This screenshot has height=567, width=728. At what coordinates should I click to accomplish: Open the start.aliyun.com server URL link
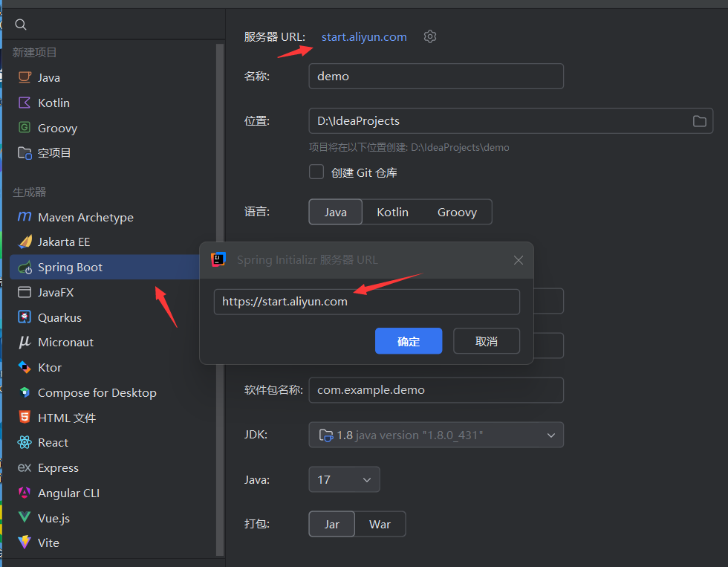point(364,36)
